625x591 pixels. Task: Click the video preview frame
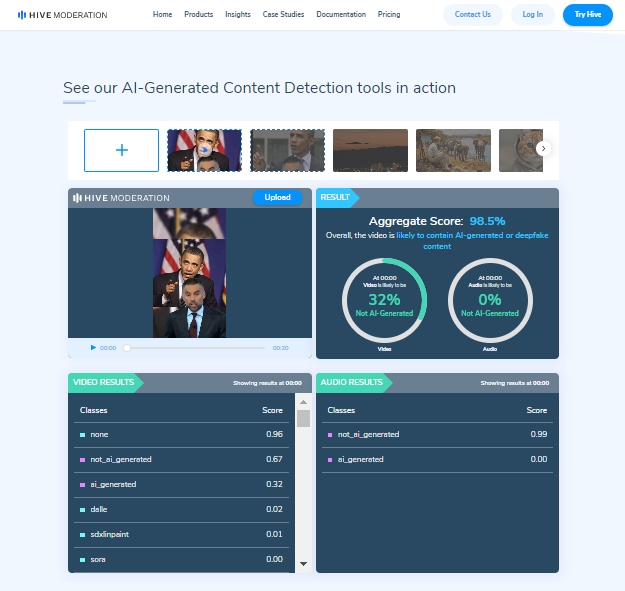189,273
